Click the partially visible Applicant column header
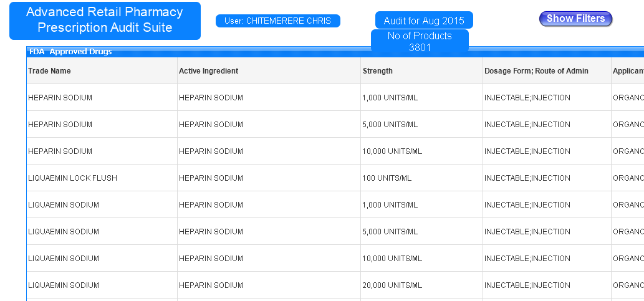This screenshot has height=301, width=644. coord(628,71)
